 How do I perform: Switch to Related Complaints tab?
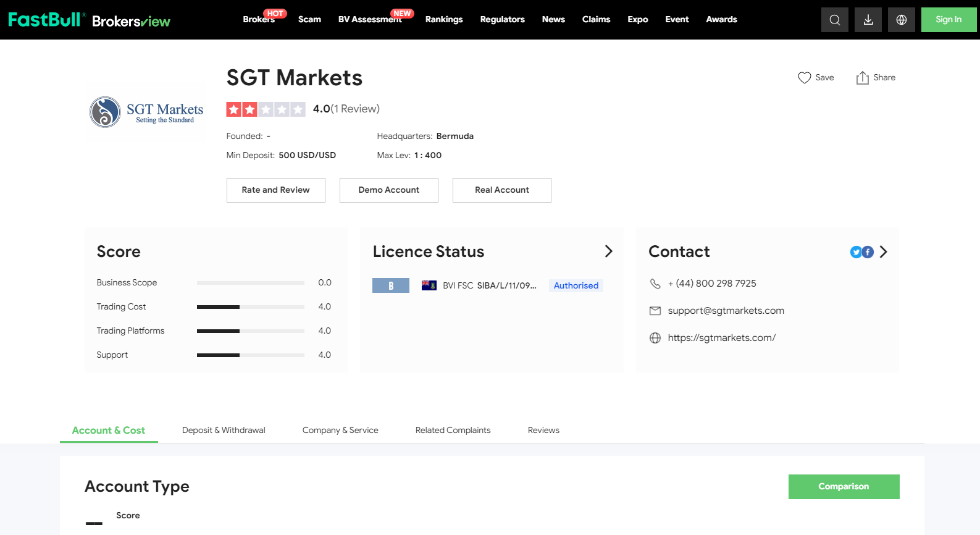453,430
